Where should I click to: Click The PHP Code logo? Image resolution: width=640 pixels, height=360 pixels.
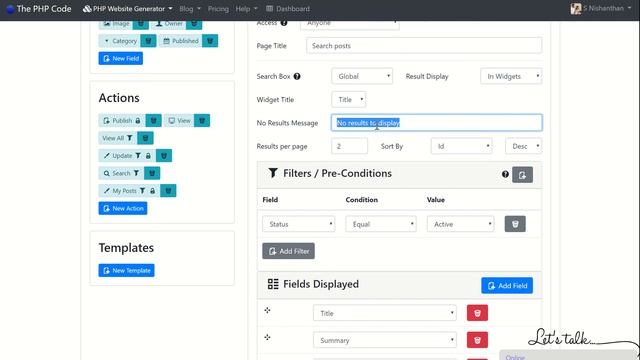[x=39, y=9]
